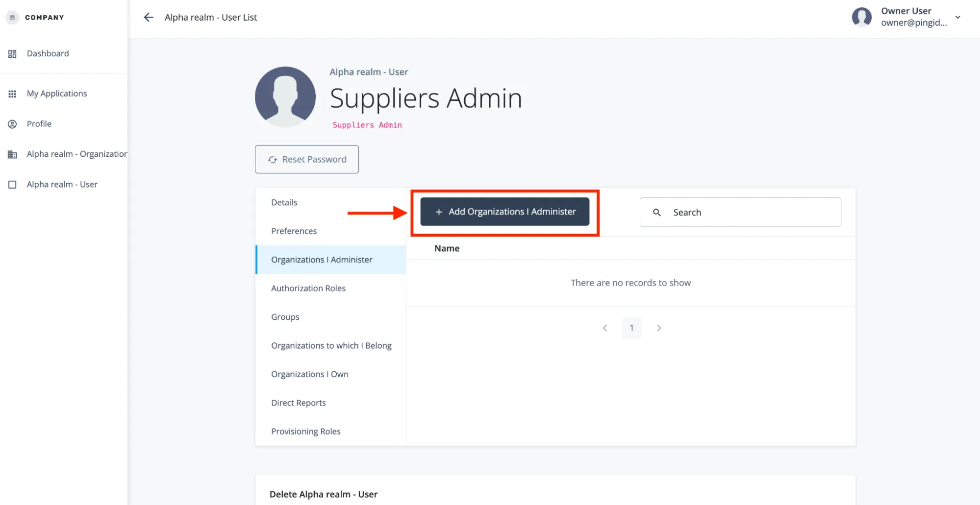Click the 'There are no records to show' message
The width and height of the screenshot is (980, 505).
tap(631, 283)
